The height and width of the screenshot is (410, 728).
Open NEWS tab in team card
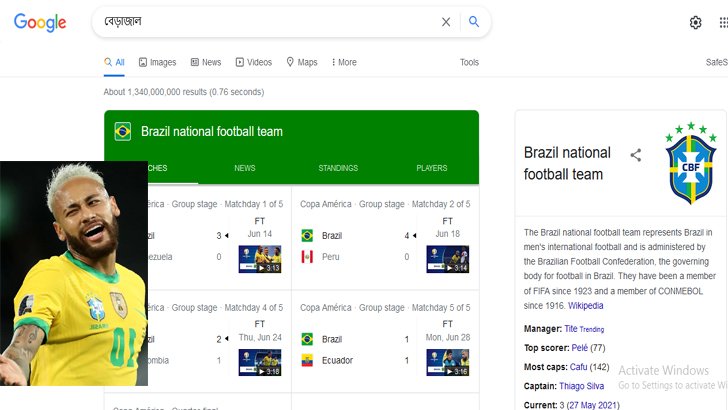point(245,168)
